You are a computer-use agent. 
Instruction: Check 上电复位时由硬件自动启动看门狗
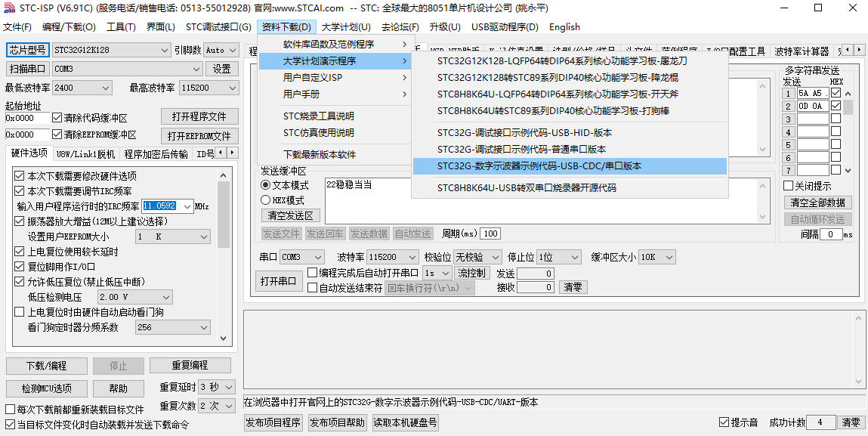tap(19, 312)
